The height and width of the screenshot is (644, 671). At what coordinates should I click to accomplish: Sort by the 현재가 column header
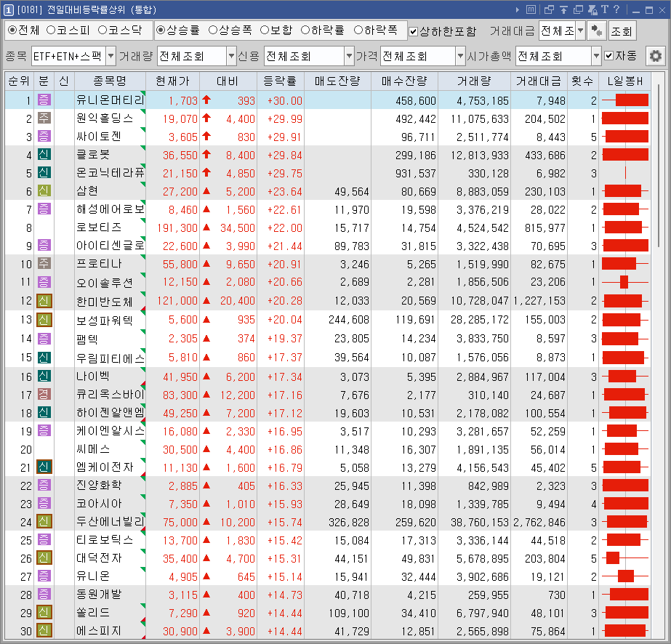pyautogui.click(x=172, y=81)
